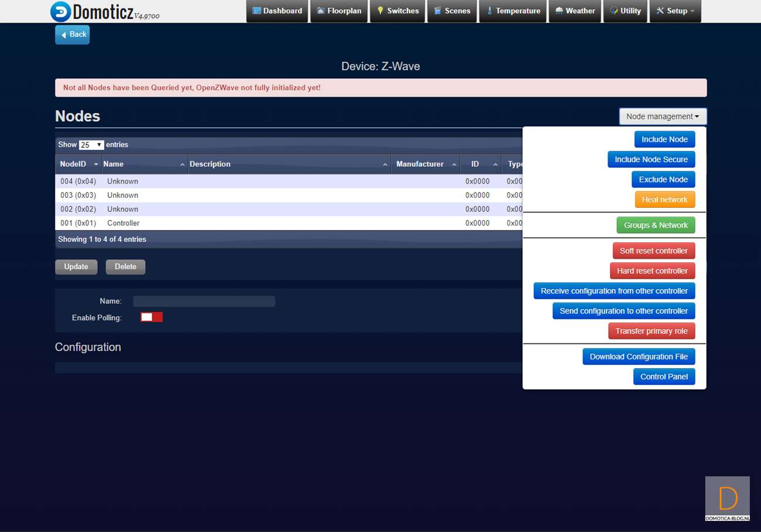Go to the Floorplan tab
The width and height of the screenshot is (761, 532).
339,11
